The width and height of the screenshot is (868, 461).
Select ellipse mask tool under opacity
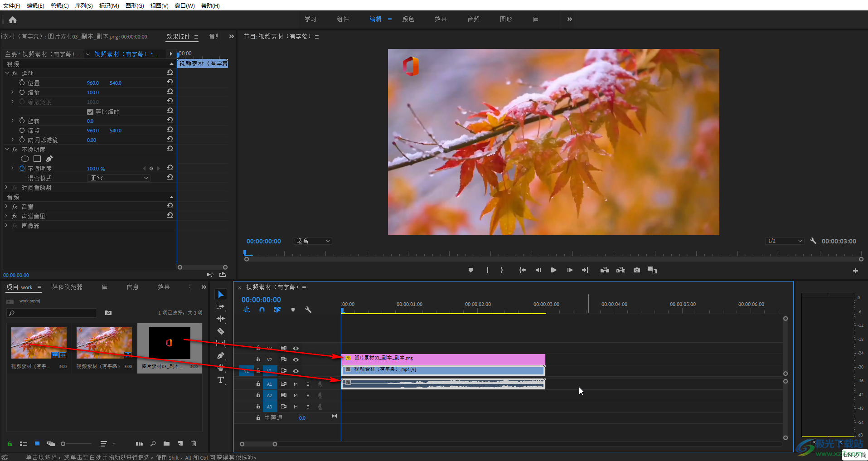(25, 159)
